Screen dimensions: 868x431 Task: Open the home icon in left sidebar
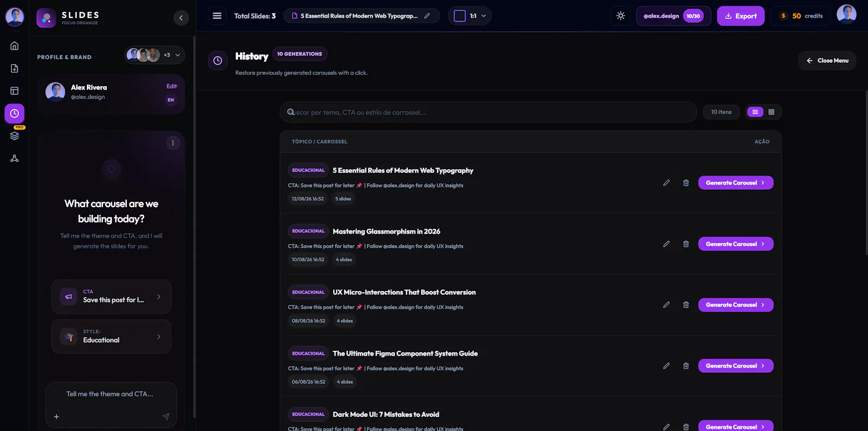pos(15,46)
